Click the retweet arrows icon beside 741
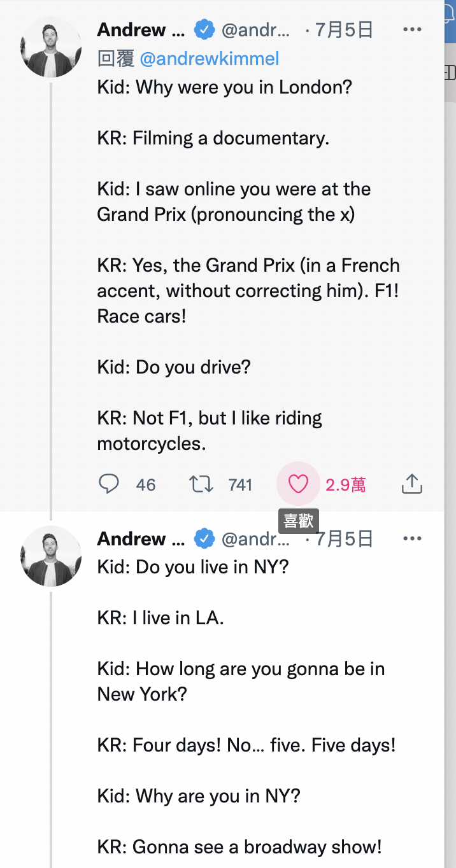 (x=202, y=484)
